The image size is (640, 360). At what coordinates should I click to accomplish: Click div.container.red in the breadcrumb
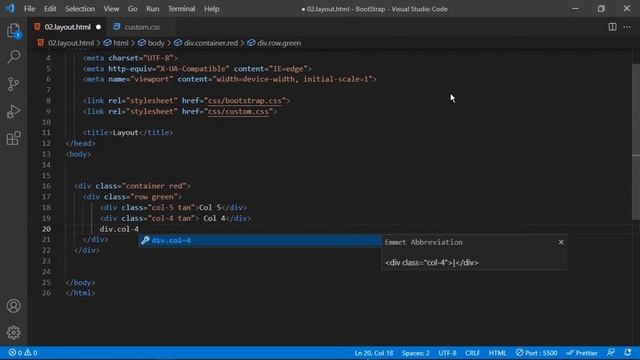(211, 43)
